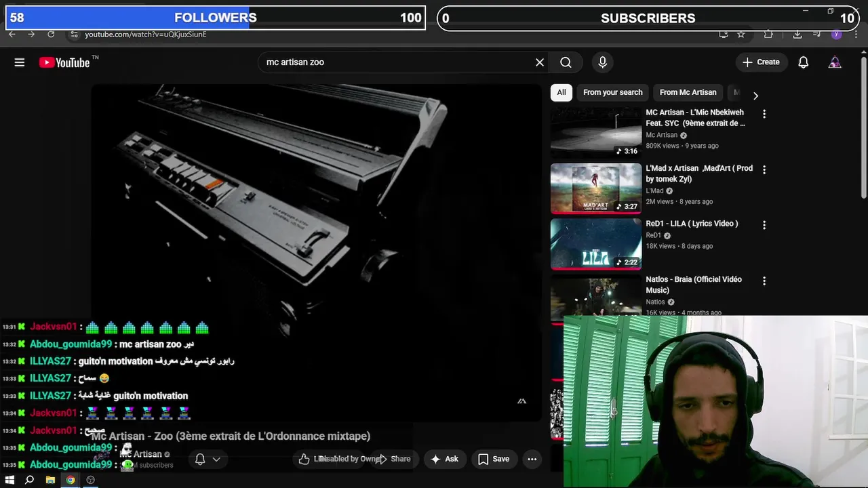Open the site info icon beside the URL
This screenshot has height=488, width=868.
coord(73,35)
